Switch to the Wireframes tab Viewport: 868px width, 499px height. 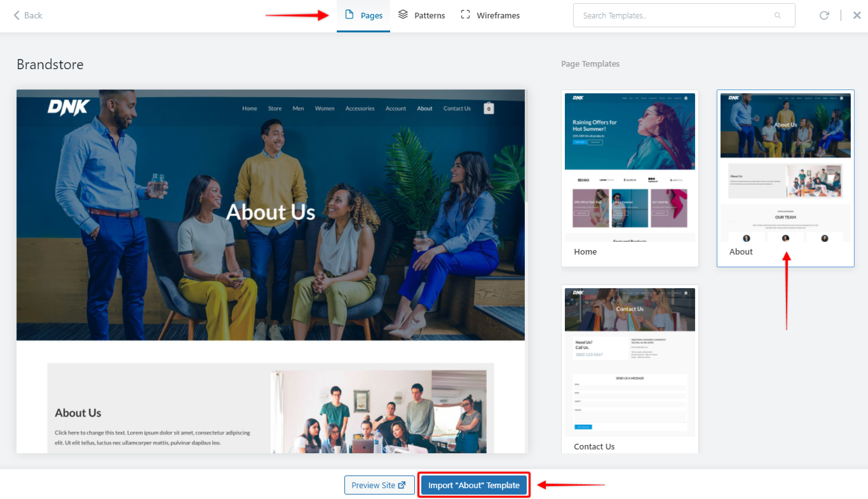(490, 15)
